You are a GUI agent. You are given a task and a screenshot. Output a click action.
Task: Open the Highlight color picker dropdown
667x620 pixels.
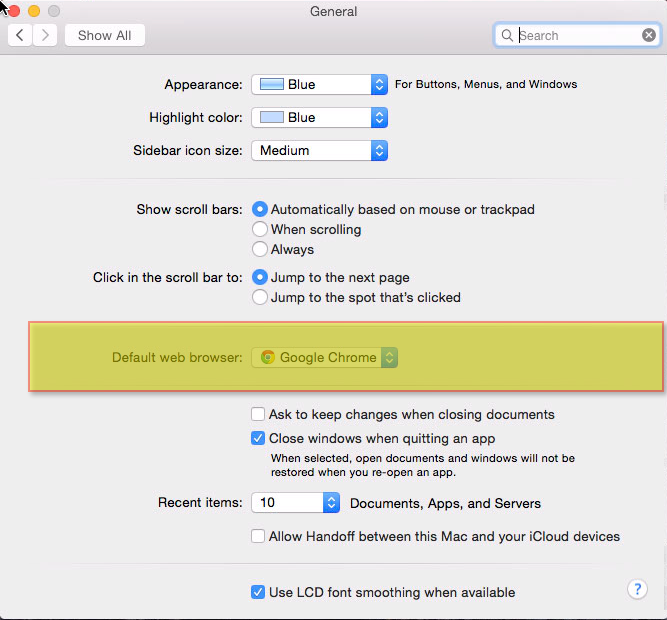319,118
